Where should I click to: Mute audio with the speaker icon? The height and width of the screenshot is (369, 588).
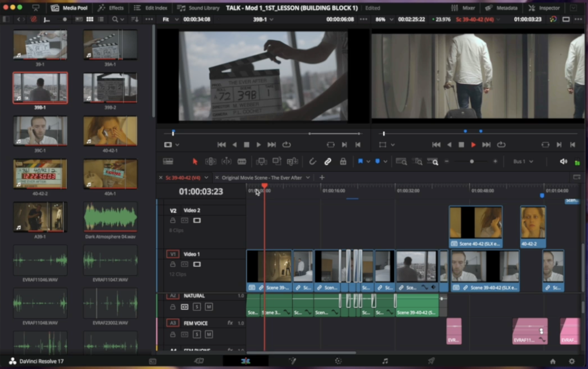[563, 161]
